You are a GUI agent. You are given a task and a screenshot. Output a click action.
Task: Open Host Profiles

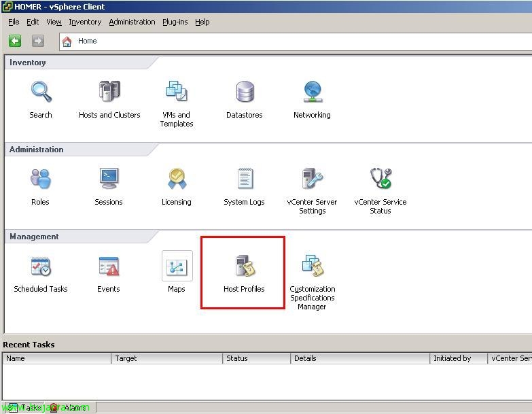[x=245, y=266]
